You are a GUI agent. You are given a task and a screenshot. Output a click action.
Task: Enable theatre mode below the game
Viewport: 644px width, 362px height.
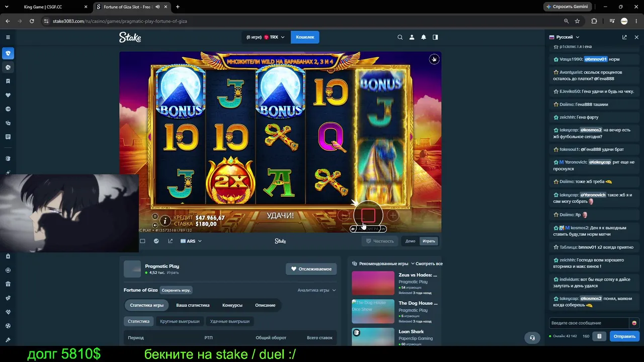click(142, 241)
